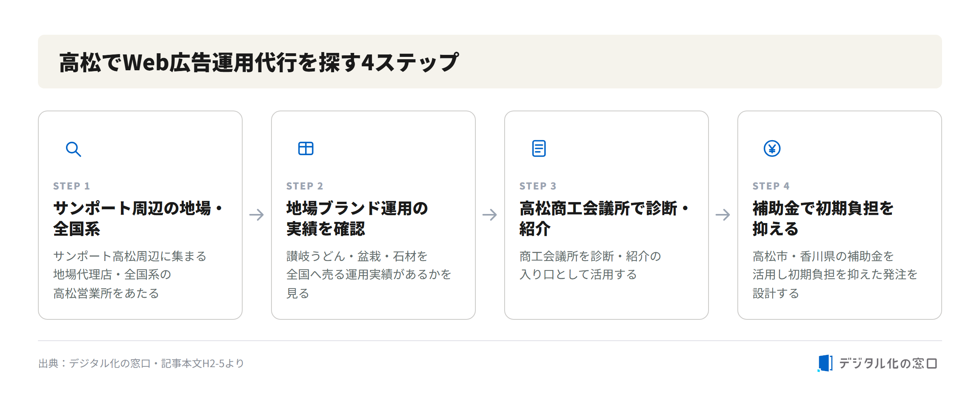
Task: Click heading 高松商工会議所で診断・紹介
Action: tap(605, 218)
